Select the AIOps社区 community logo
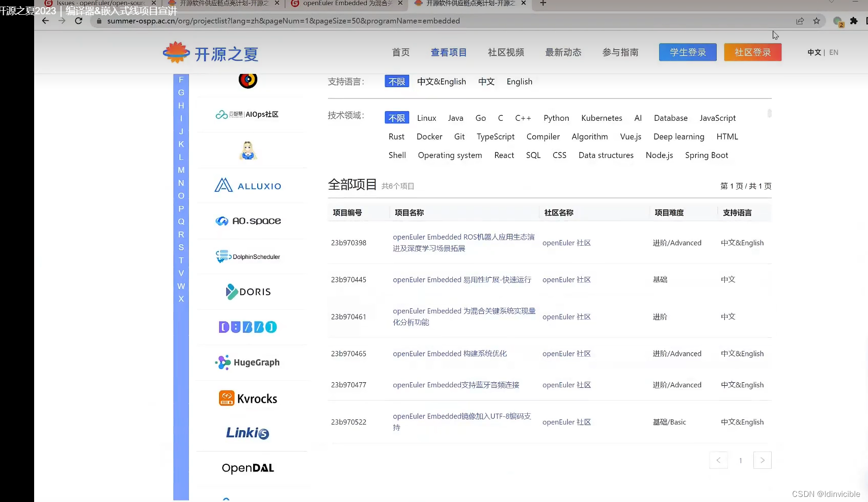The height and width of the screenshot is (502, 868). (x=247, y=114)
